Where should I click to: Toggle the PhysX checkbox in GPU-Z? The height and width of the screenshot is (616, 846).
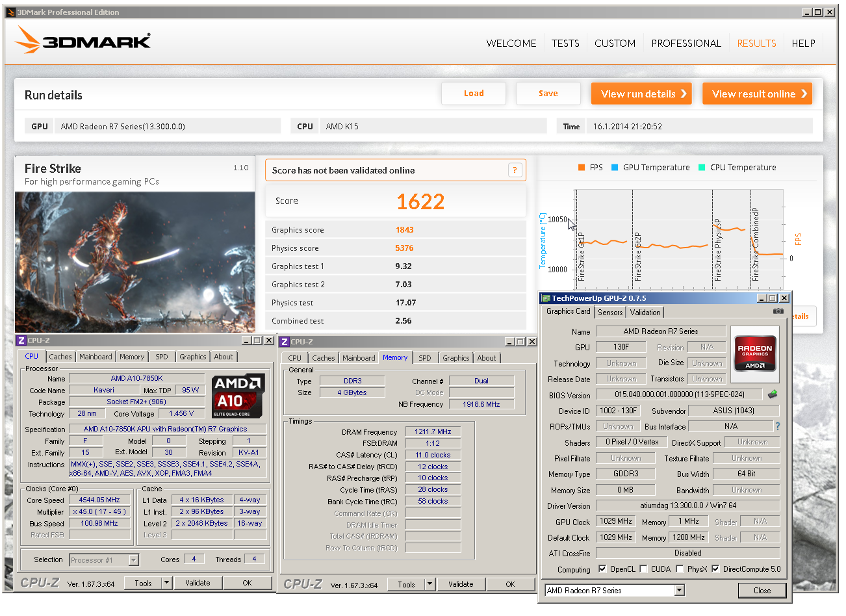tap(680, 569)
